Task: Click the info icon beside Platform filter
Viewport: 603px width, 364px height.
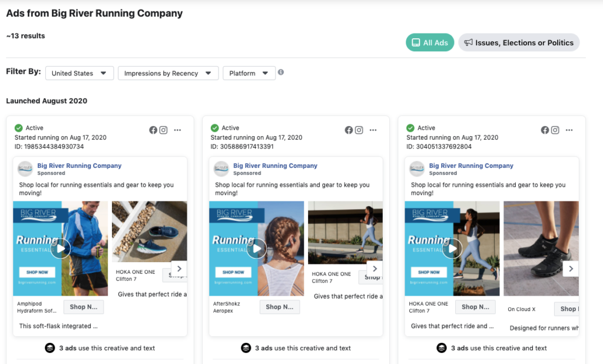Action: pyautogui.click(x=281, y=72)
